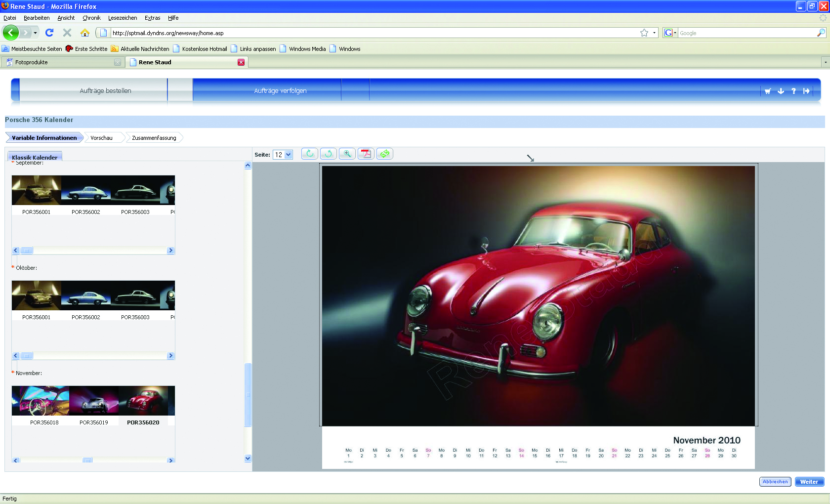Switch to the Fotoprodukte browser tab
830x504 pixels.
(62, 62)
